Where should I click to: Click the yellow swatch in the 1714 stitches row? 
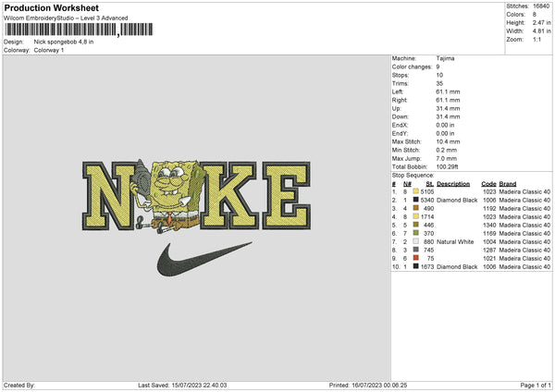[x=415, y=216]
